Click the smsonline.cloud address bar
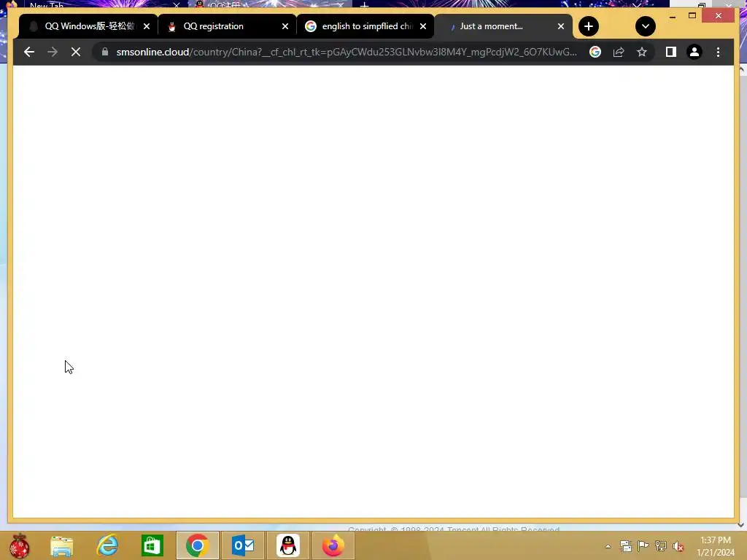The image size is (747, 560). [x=347, y=52]
